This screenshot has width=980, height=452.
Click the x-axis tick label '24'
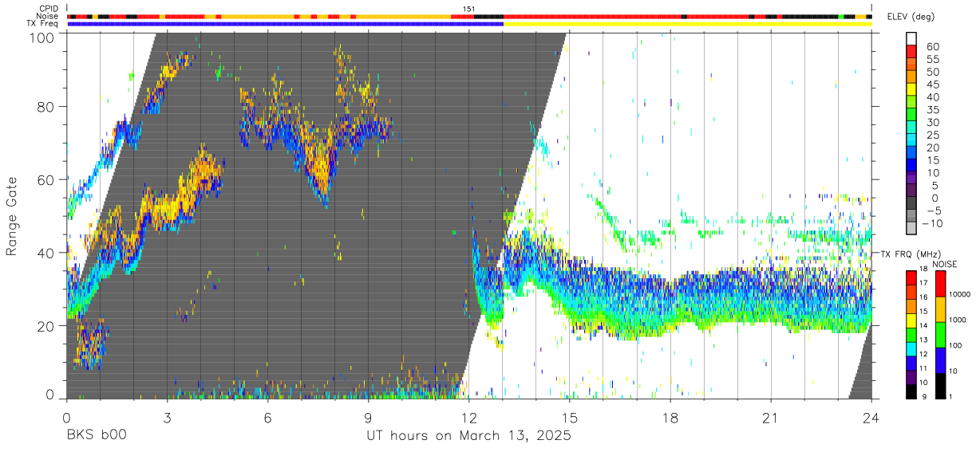click(x=871, y=417)
